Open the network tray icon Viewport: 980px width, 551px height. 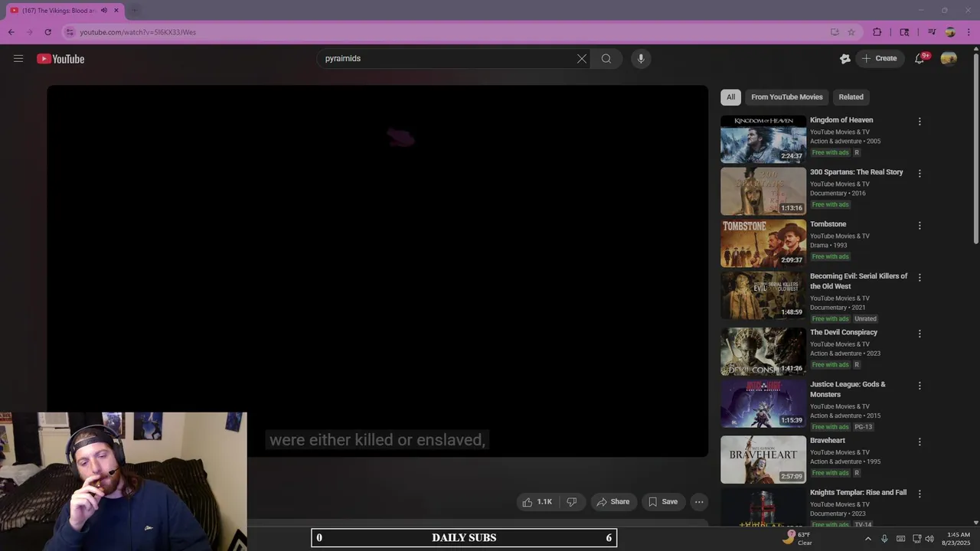(917, 539)
